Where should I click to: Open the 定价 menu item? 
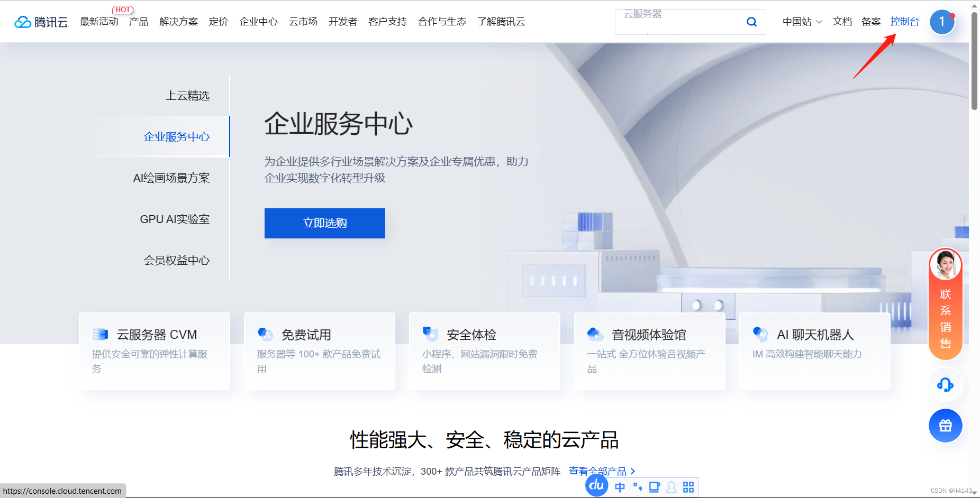pyautogui.click(x=219, y=22)
